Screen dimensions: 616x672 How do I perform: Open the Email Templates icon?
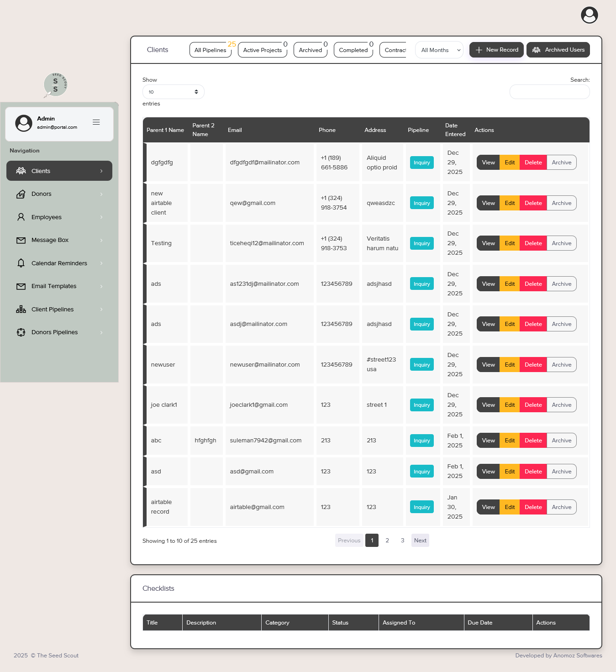(21, 286)
